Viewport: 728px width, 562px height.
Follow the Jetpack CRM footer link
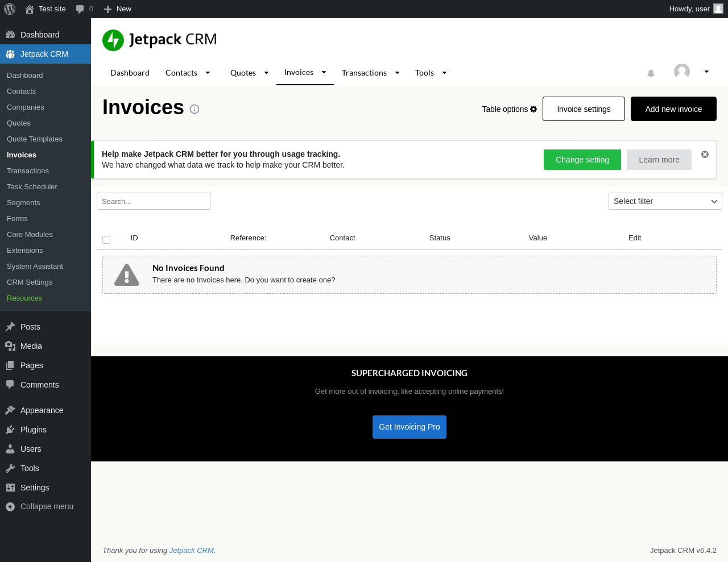[192, 550]
